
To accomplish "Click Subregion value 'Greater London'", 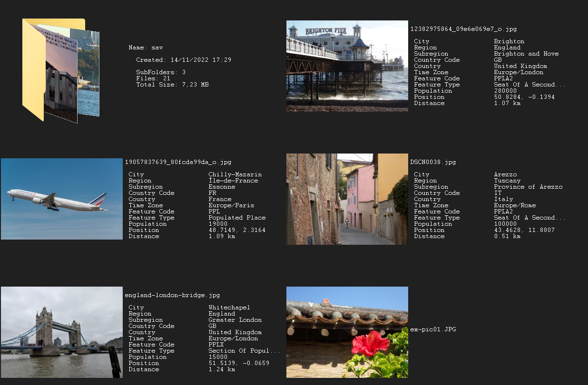I will click(x=235, y=320).
